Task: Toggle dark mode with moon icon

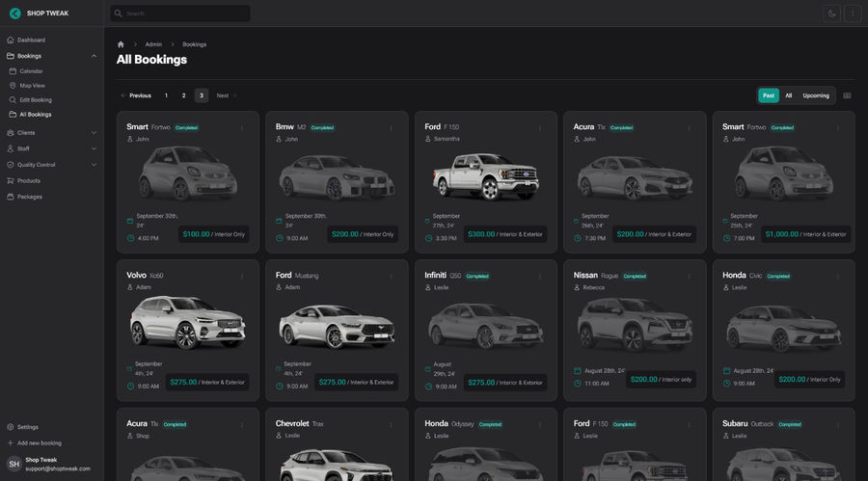Action: coord(831,13)
